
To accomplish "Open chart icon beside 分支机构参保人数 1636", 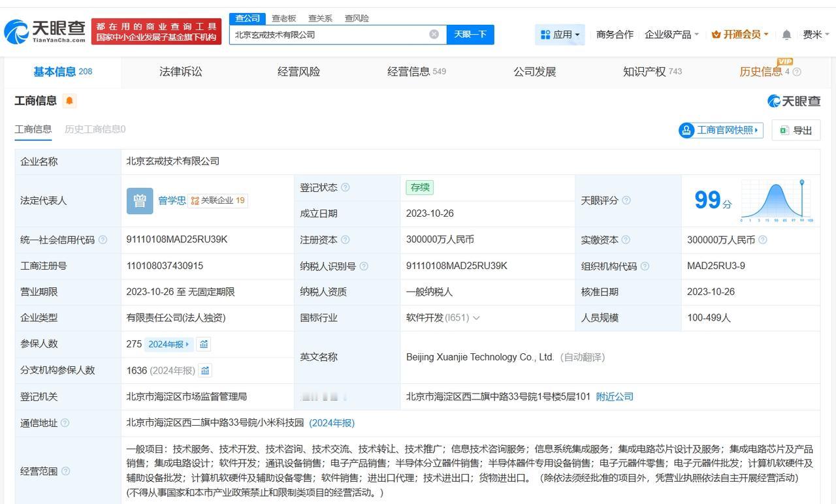I will [x=205, y=371].
